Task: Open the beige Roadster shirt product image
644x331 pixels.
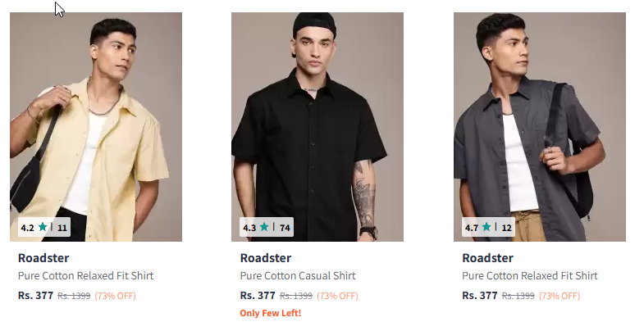Action: [96, 127]
